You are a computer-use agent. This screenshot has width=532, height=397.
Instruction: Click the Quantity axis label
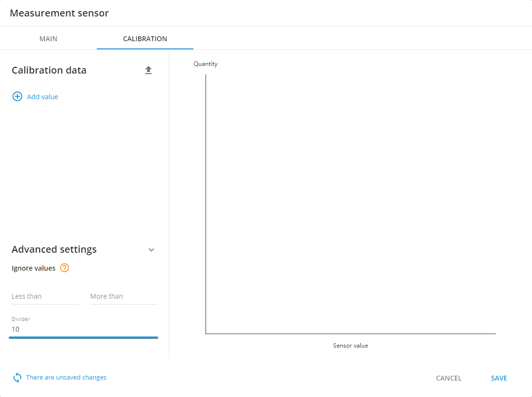[x=205, y=64]
